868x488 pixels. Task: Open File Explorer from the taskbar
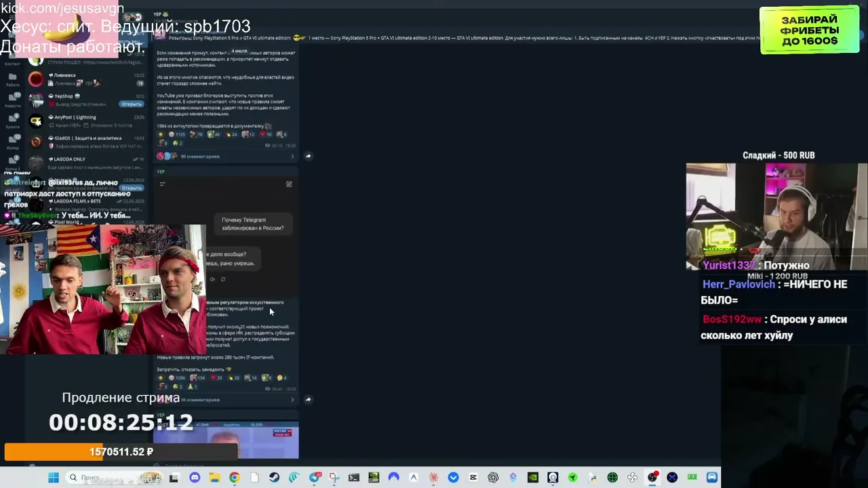tap(214, 478)
